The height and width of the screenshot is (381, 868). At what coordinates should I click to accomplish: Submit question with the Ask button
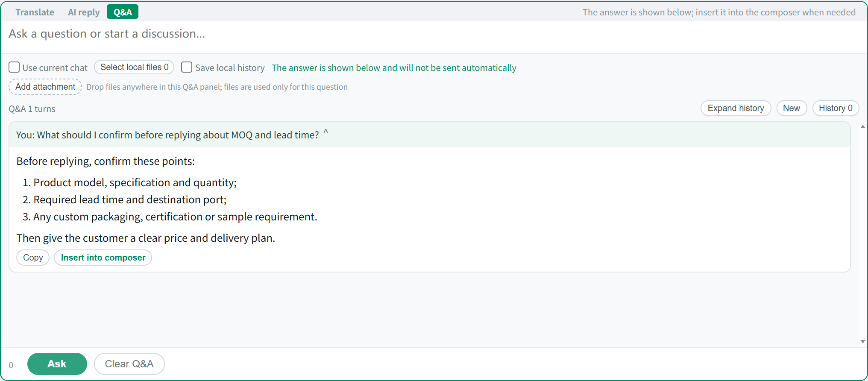(57, 364)
